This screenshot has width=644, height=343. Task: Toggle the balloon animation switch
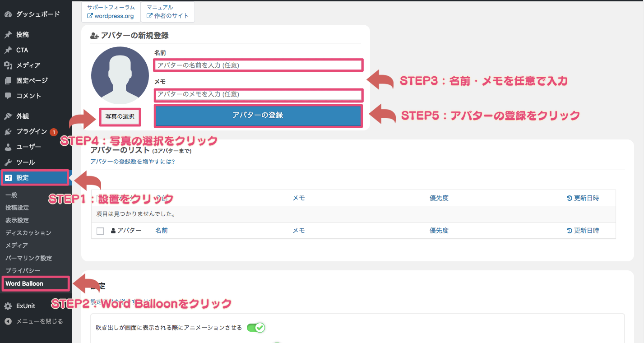coord(255,328)
